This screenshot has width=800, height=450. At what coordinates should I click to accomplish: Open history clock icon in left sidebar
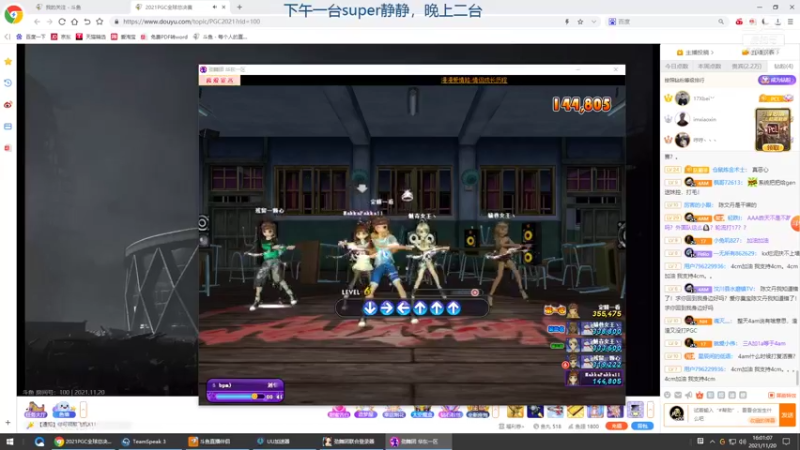(8, 83)
